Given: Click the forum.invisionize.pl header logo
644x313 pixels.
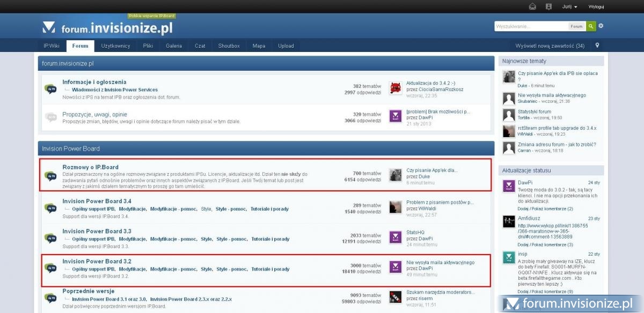Looking at the screenshot, I should pos(108,27).
